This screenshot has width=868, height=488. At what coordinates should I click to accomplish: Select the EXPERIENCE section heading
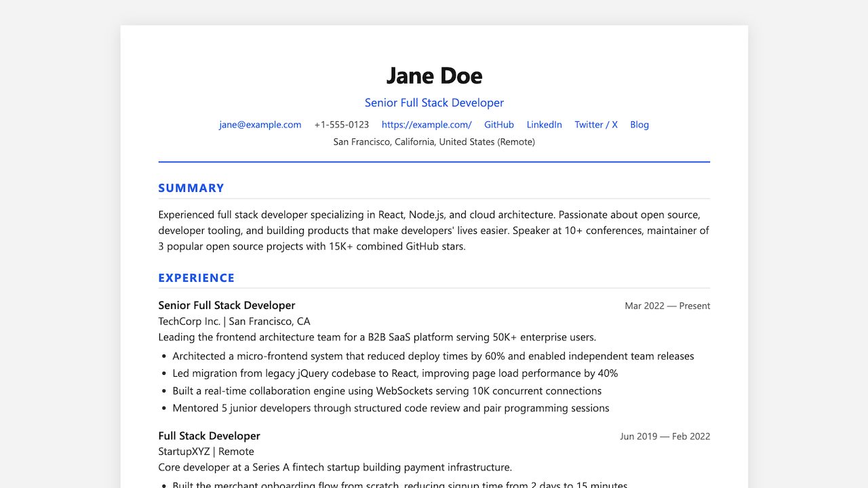(x=197, y=278)
